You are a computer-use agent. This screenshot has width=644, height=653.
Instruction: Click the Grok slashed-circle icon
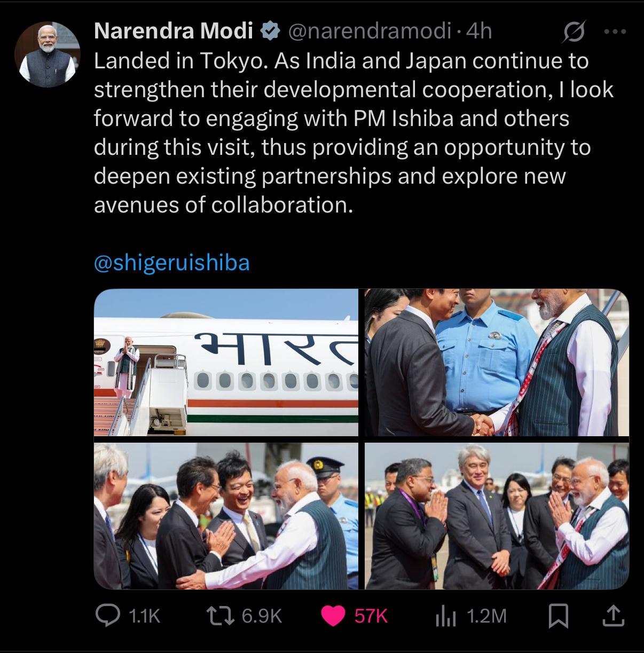[x=575, y=32]
